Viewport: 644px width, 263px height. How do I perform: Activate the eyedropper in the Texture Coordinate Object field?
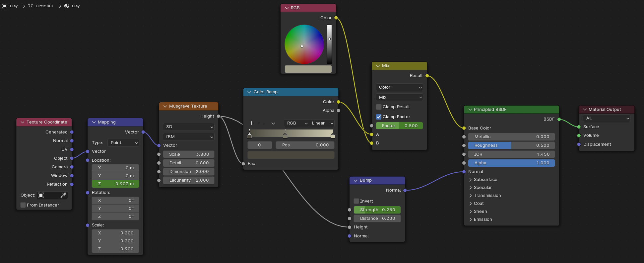pyautogui.click(x=63, y=195)
